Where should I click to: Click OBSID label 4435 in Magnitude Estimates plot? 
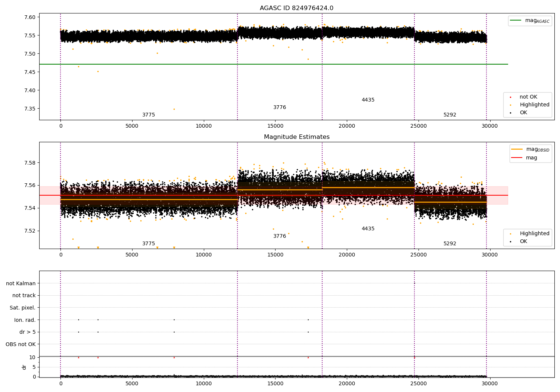(368, 229)
